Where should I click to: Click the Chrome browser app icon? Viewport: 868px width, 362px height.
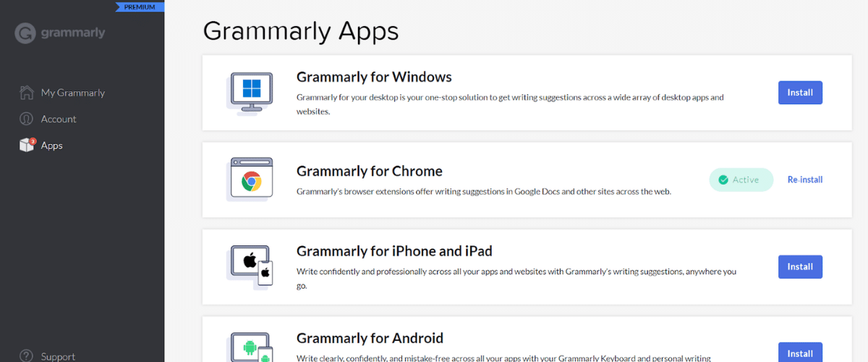tap(250, 179)
